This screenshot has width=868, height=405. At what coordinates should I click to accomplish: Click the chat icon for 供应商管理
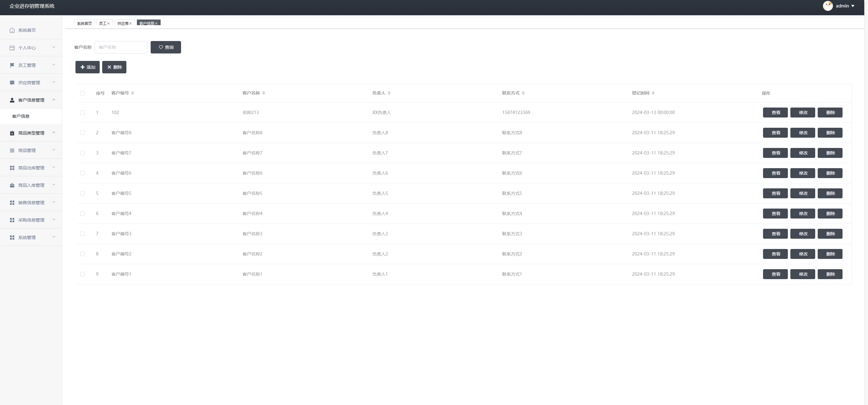[x=12, y=83]
